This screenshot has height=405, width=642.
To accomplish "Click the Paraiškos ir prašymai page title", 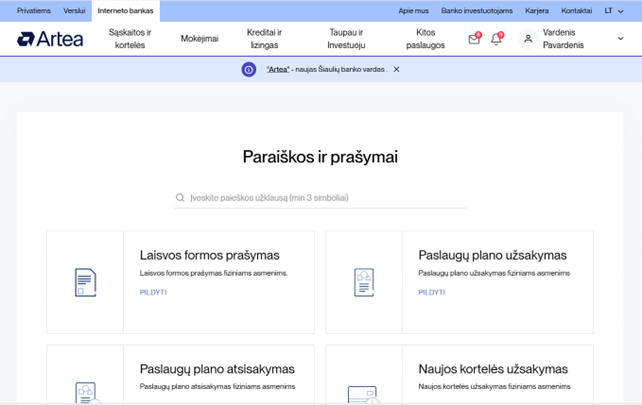I will [320, 157].
